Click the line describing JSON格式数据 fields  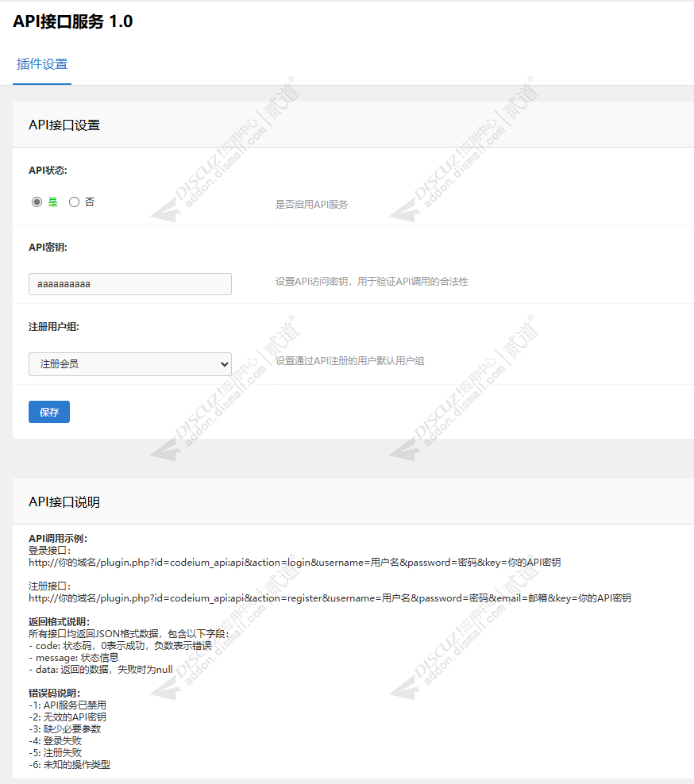coord(129,634)
